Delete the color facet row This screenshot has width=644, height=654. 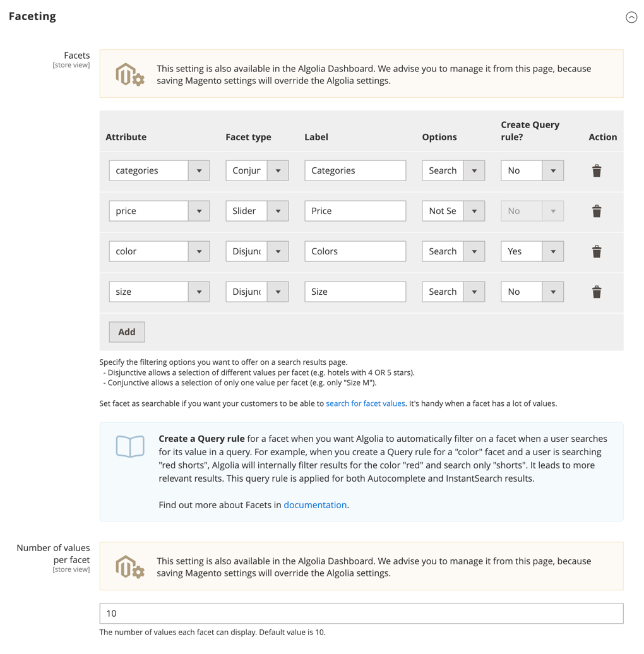click(x=596, y=251)
